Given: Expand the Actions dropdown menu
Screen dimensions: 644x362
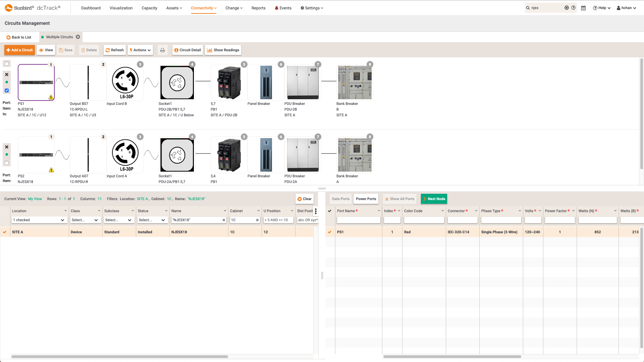Looking at the screenshot, I should click(140, 50).
